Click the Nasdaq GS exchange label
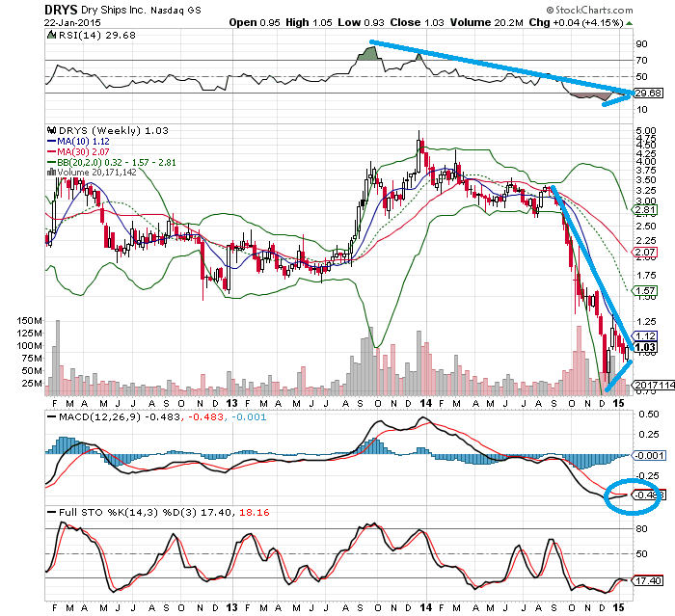 pyautogui.click(x=175, y=11)
